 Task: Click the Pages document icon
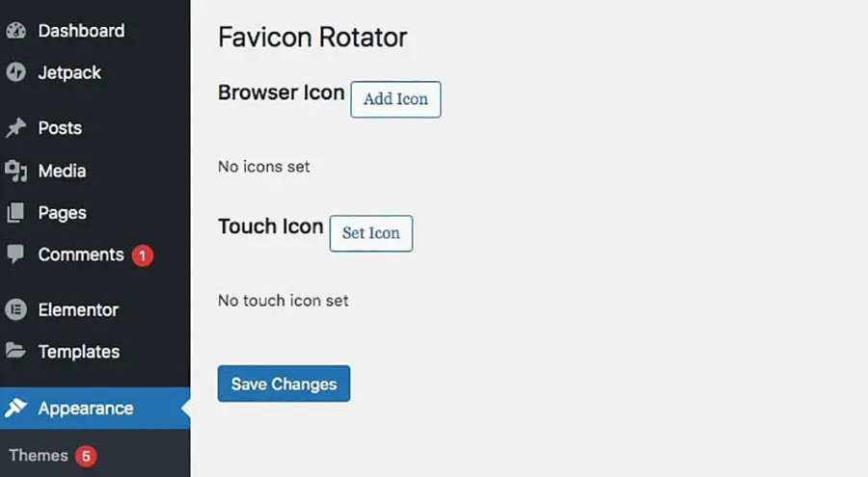15,213
